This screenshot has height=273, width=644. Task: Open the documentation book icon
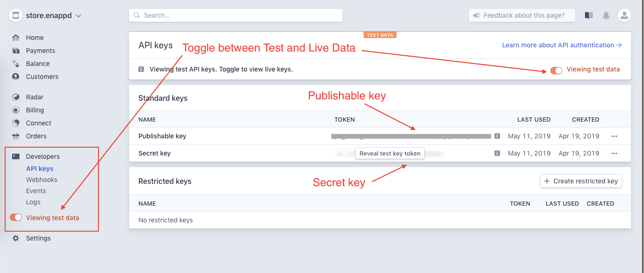[589, 15]
